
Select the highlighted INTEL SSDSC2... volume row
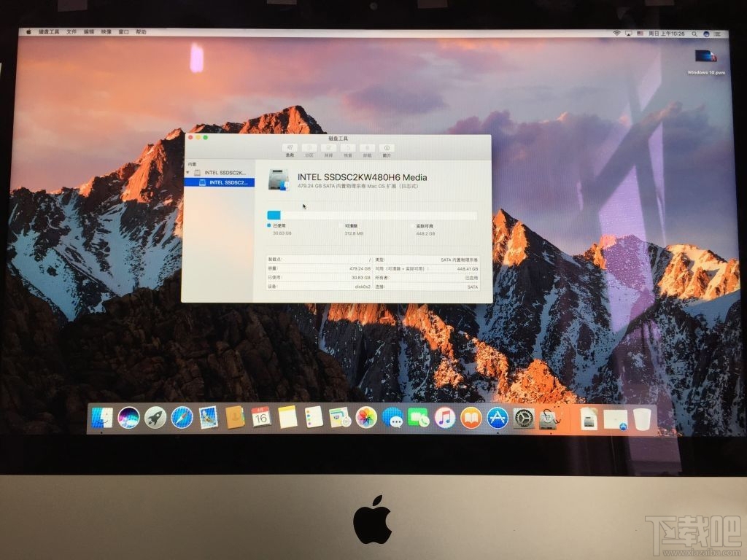220,182
